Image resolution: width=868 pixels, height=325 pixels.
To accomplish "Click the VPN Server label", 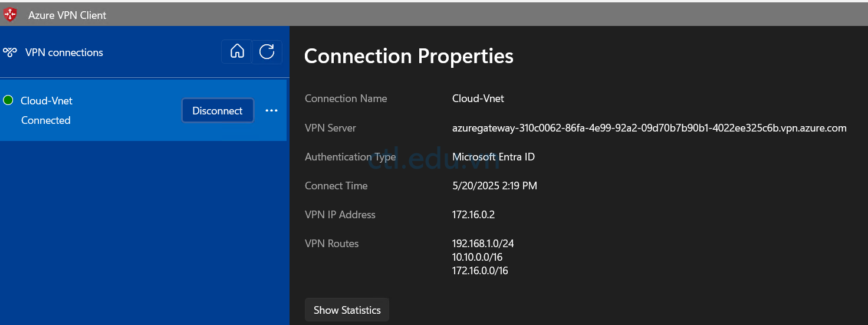I will [x=330, y=128].
